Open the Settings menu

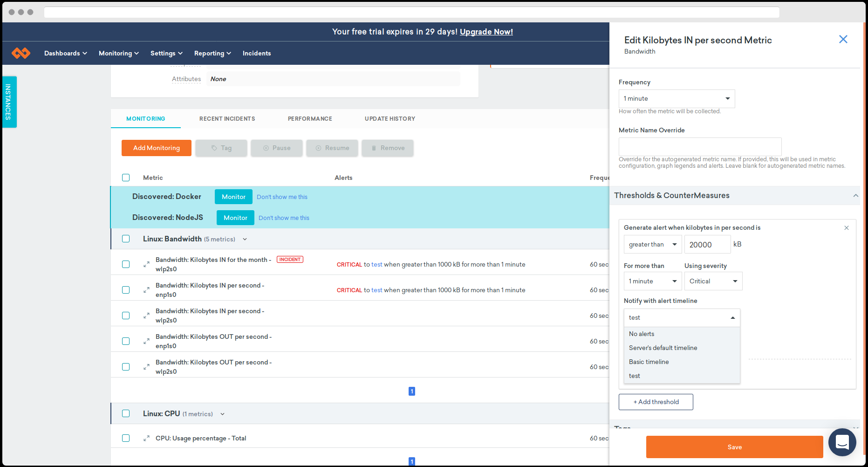166,53
